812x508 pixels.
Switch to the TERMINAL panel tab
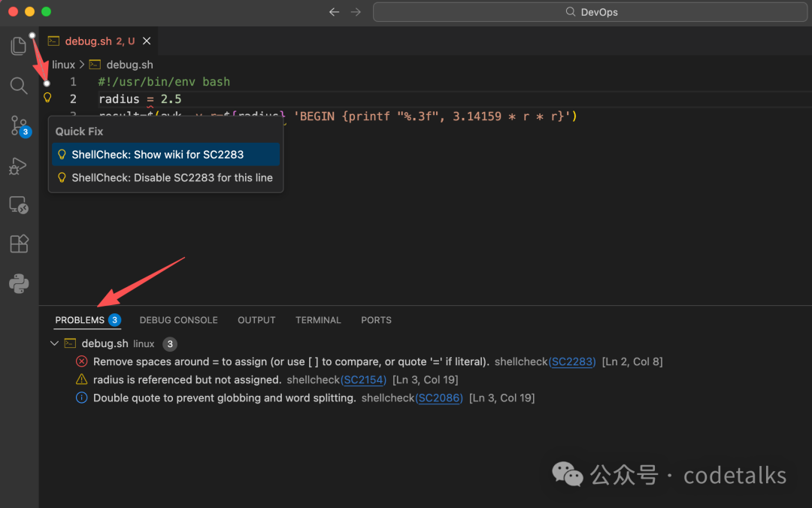click(x=318, y=320)
